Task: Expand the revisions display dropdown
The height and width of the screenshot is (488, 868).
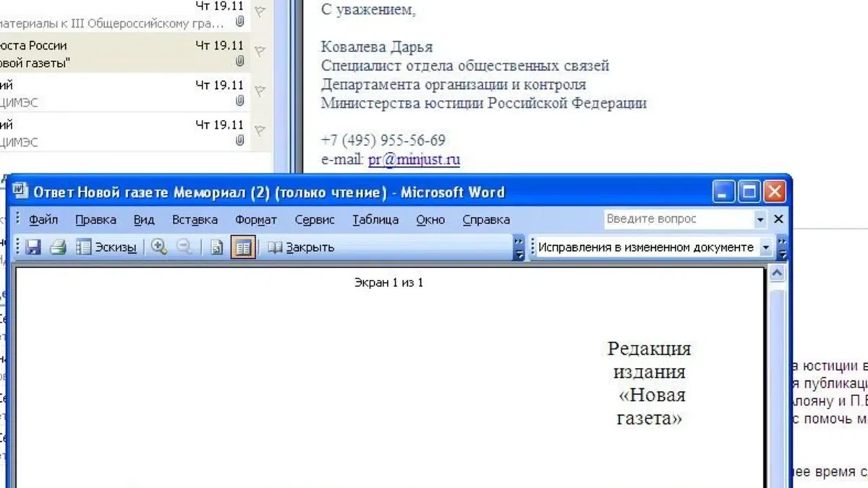Action: coord(766,247)
